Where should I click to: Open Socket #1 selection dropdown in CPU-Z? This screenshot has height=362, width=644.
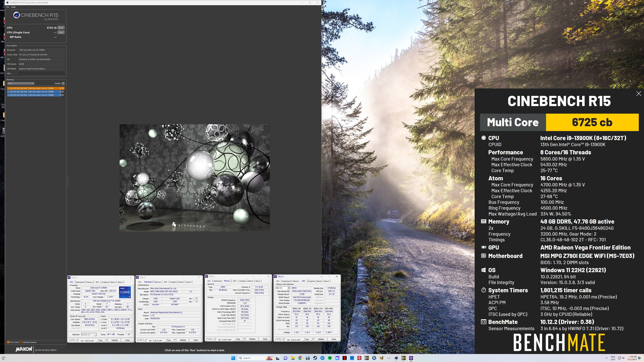point(89,335)
